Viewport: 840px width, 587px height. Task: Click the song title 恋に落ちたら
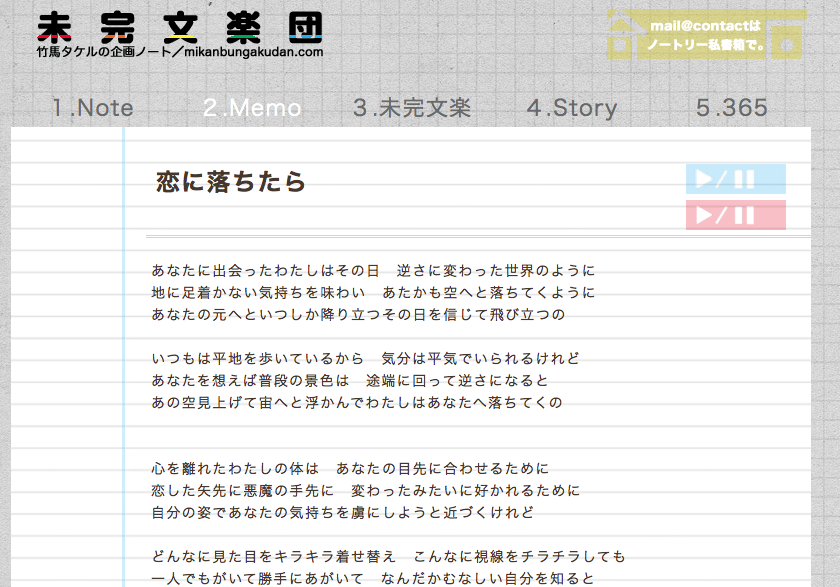(231, 182)
